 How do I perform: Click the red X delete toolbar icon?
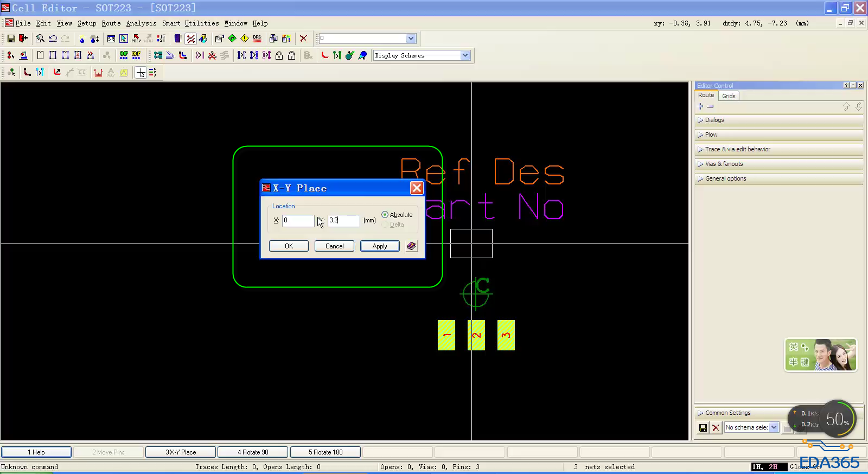(303, 39)
